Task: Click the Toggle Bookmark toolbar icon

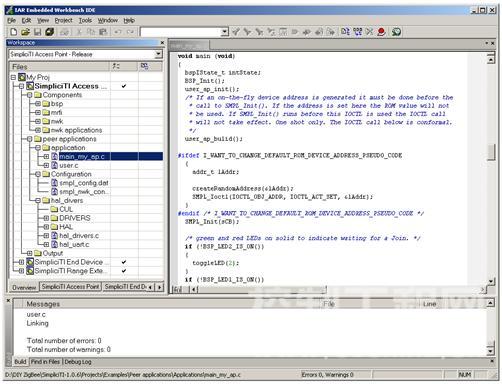Action: 295,32
